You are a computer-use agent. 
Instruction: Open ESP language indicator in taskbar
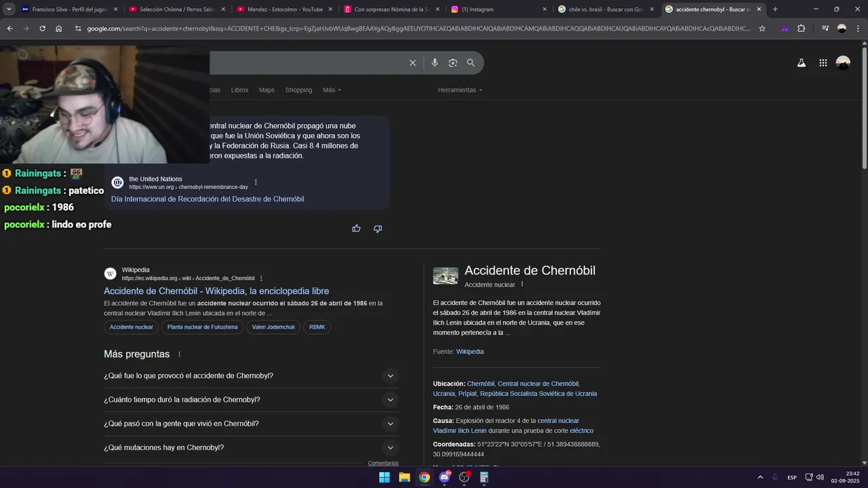point(792,478)
